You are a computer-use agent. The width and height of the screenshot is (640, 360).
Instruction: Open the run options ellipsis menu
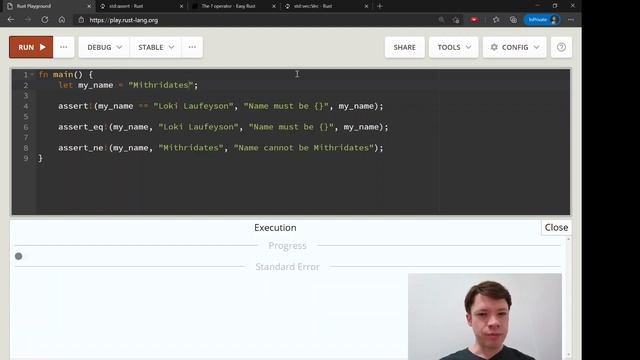point(64,47)
